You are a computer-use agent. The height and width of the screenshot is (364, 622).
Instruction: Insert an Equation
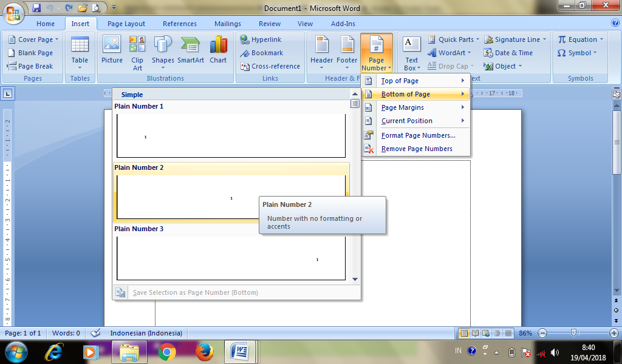pyautogui.click(x=580, y=39)
